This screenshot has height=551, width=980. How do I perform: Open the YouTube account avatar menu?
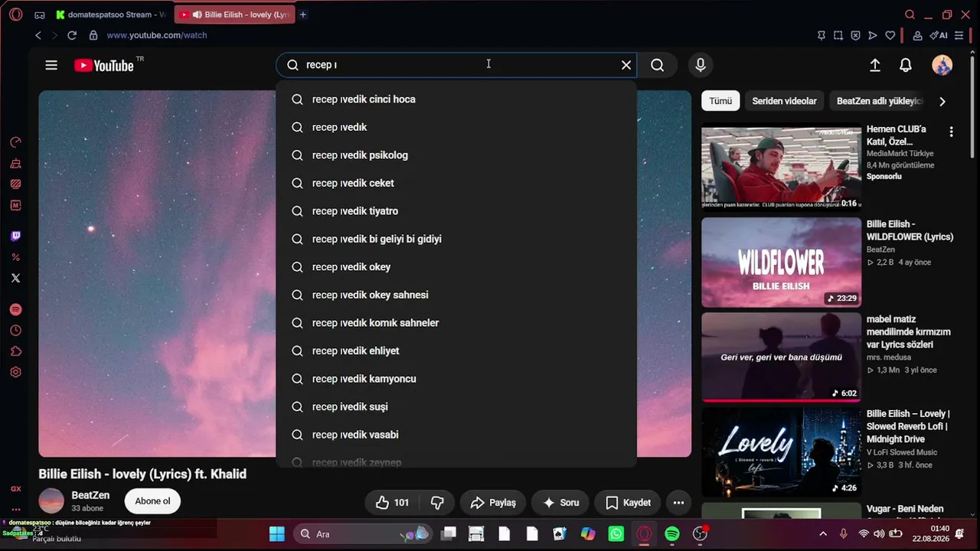point(942,65)
